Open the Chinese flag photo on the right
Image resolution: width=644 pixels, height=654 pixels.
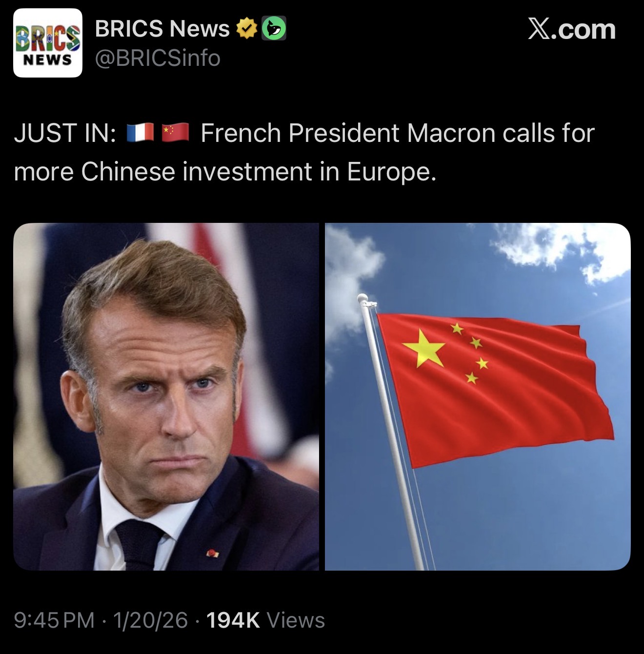point(478,396)
